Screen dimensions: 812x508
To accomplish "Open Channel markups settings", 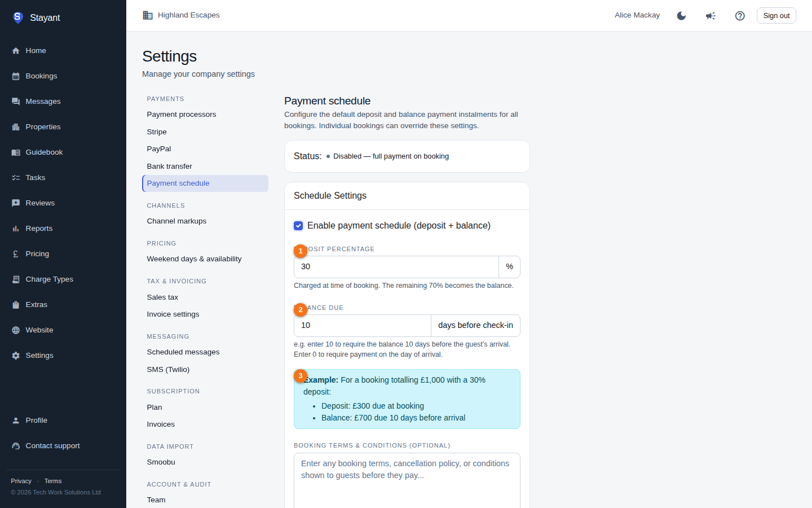I will [205, 221].
